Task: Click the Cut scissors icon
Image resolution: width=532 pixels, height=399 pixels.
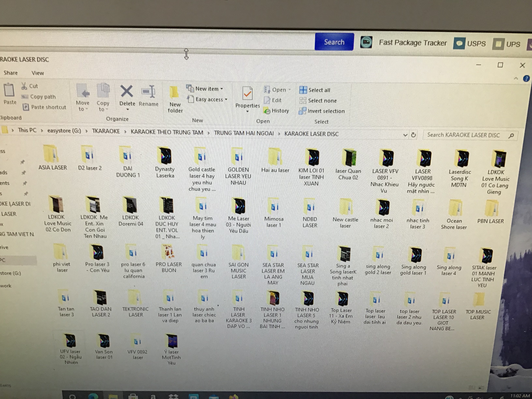Action: click(24, 86)
